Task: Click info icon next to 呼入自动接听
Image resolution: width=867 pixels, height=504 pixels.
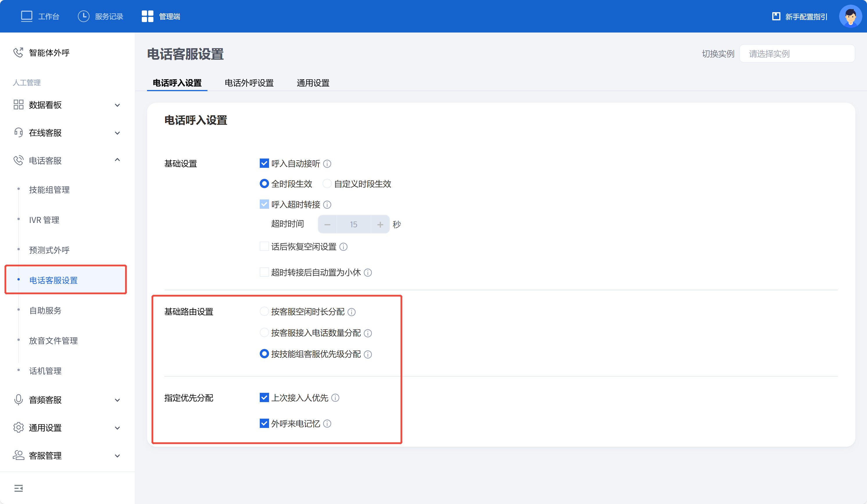Action: [327, 164]
